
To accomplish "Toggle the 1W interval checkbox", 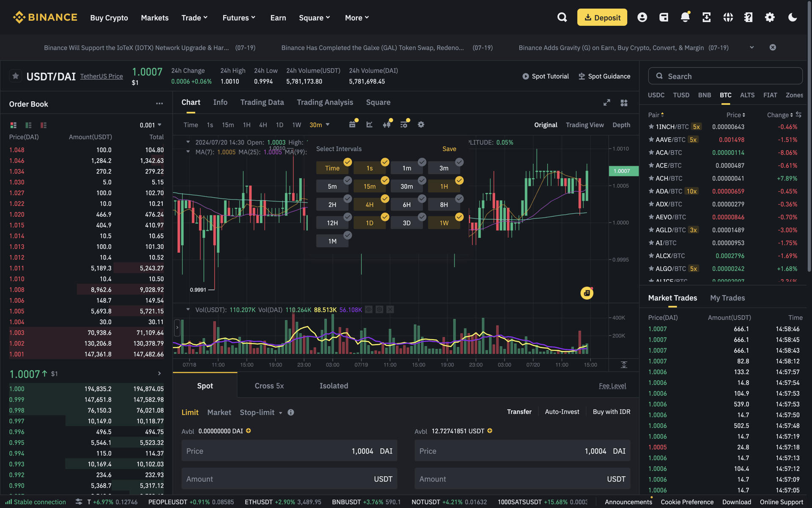I will point(459,217).
